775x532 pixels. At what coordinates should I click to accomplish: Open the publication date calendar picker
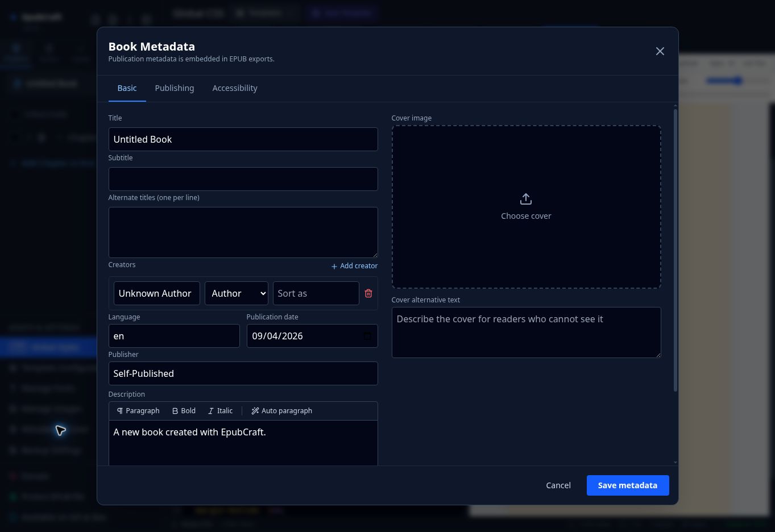367,336
